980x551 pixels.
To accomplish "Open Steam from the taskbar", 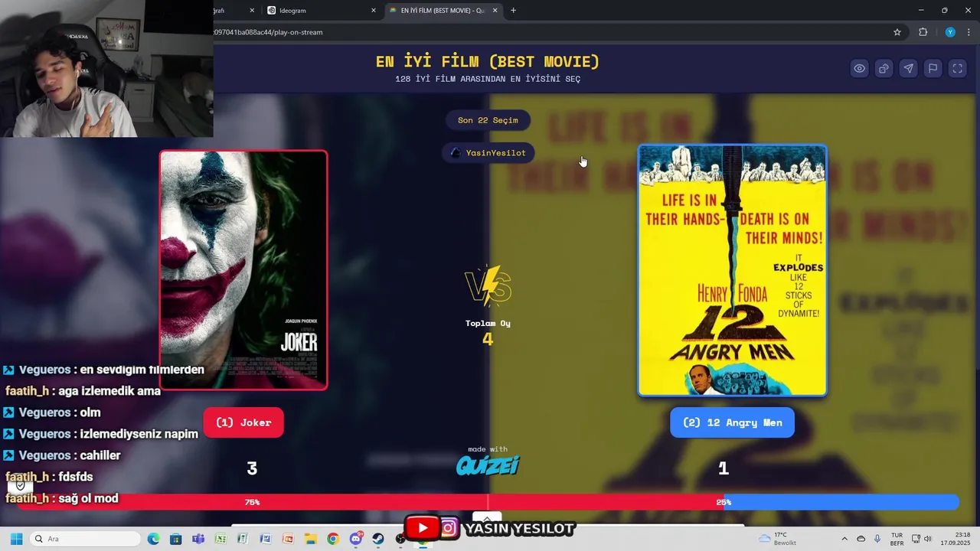I will click(x=378, y=539).
